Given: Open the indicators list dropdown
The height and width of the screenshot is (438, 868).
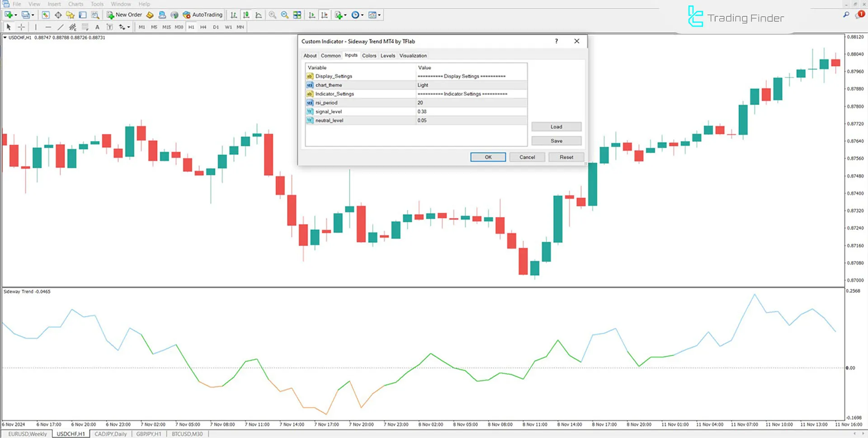Looking at the screenshot, I should point(345,15).
